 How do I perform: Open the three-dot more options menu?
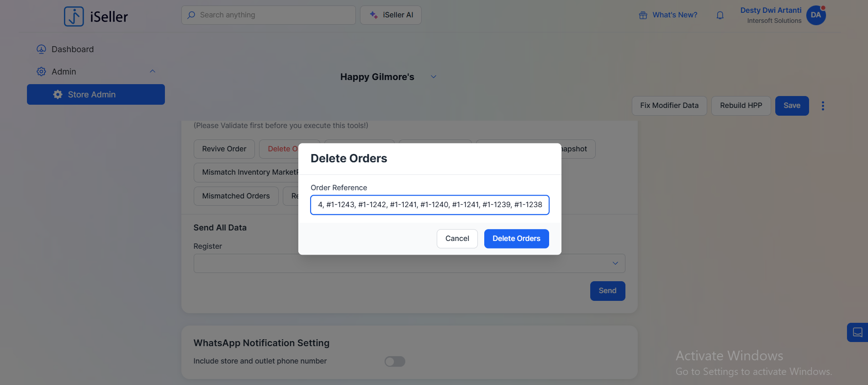(823, 106)
